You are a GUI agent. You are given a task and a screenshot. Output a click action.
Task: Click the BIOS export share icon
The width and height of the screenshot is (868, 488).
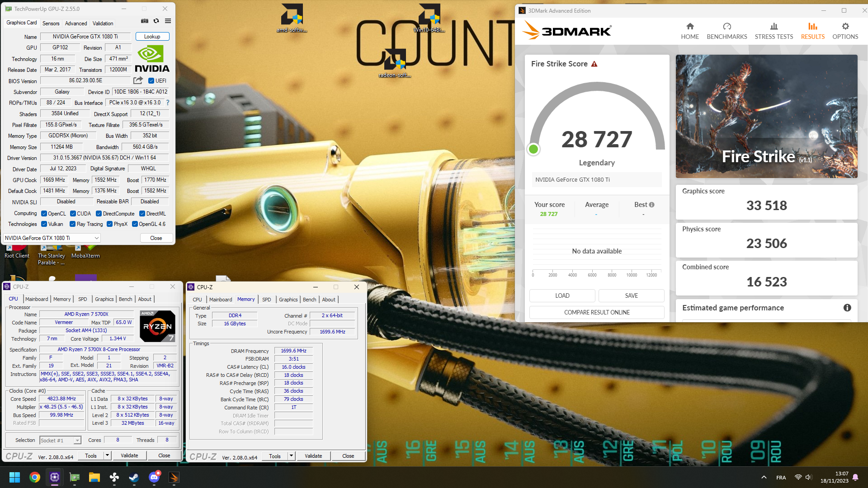click(x=138, y=80)
